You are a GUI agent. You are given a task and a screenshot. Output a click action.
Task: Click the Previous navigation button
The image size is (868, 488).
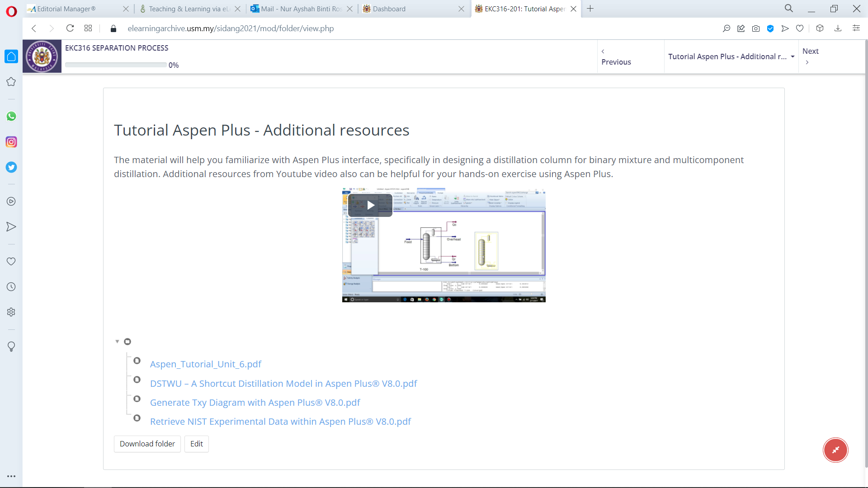coord(617,56)
